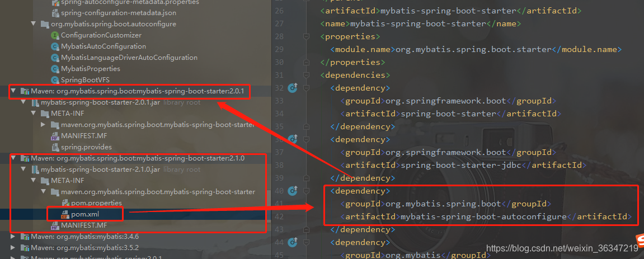Select SpringBootVFS in the project tree
The height and width of the screenshot is (259, 644).
86,80
